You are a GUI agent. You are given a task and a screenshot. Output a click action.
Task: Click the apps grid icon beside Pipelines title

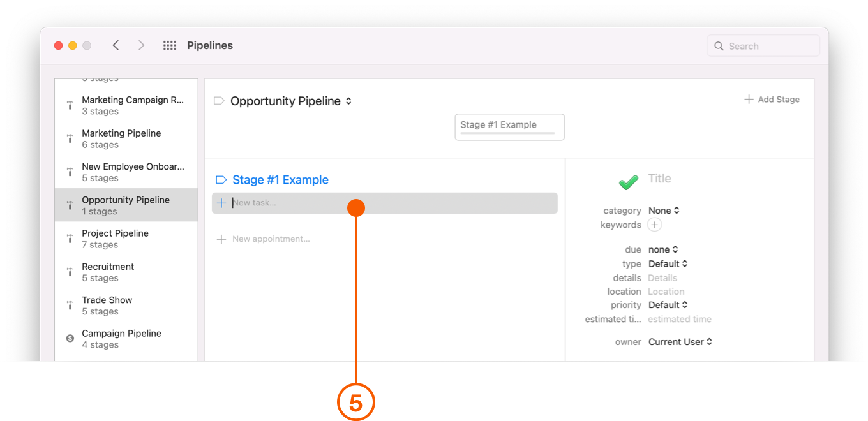pyautogui.click(x=169, y=45)
